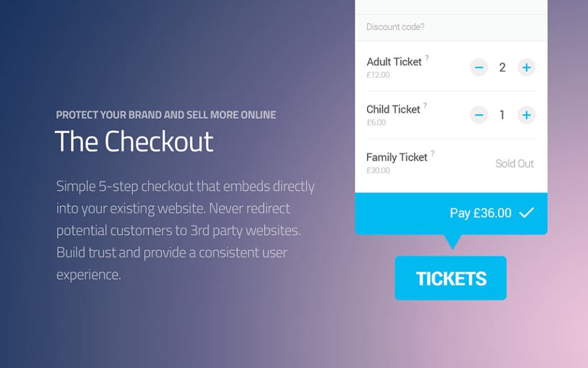Image resolution: width=588 pixels, height=368 pixels.
Task: Select the Child Ticket label
Action: point(393,109)
